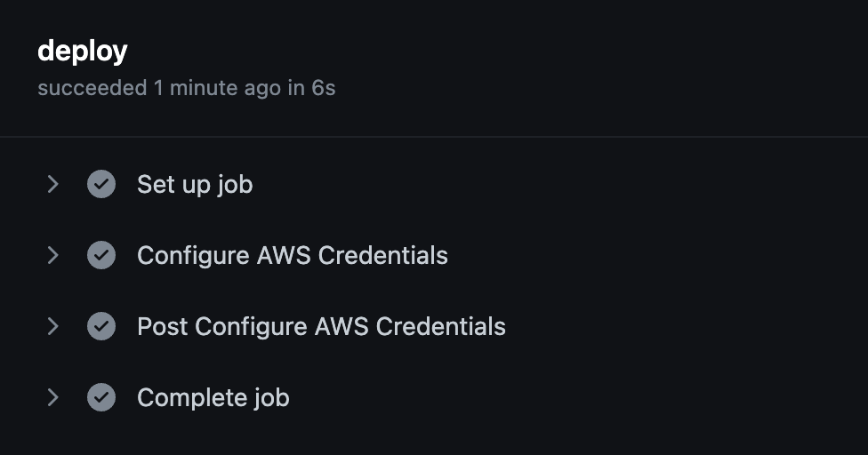Click the 6s duration text
The height and width of the screenshot is (455, 868).
[324, 88]
